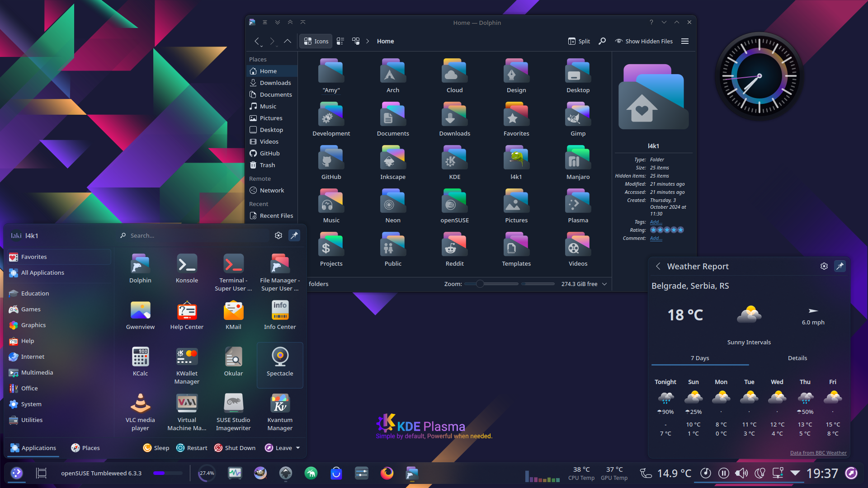Expand the free space info dropdown

pyautogui.click(x=604, y=284)
